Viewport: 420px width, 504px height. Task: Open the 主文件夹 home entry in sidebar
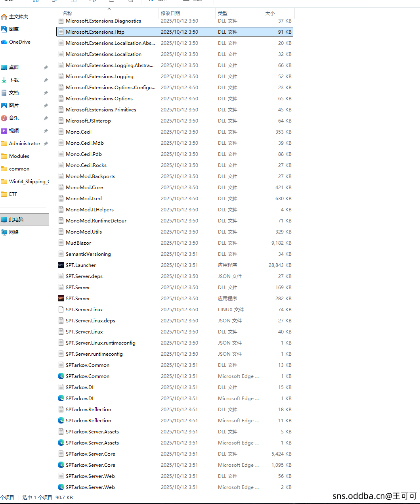18,17
